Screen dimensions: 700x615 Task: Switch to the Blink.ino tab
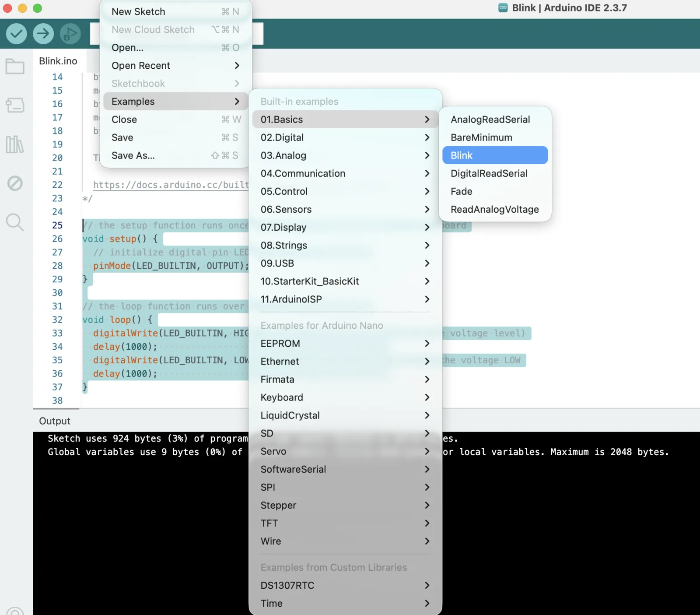tap(58, 61)
